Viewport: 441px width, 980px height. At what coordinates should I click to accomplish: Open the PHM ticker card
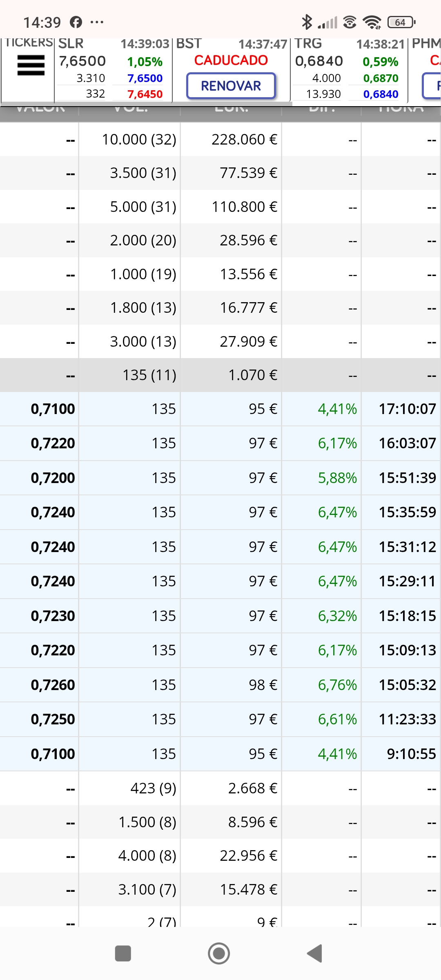click(425, 69)
